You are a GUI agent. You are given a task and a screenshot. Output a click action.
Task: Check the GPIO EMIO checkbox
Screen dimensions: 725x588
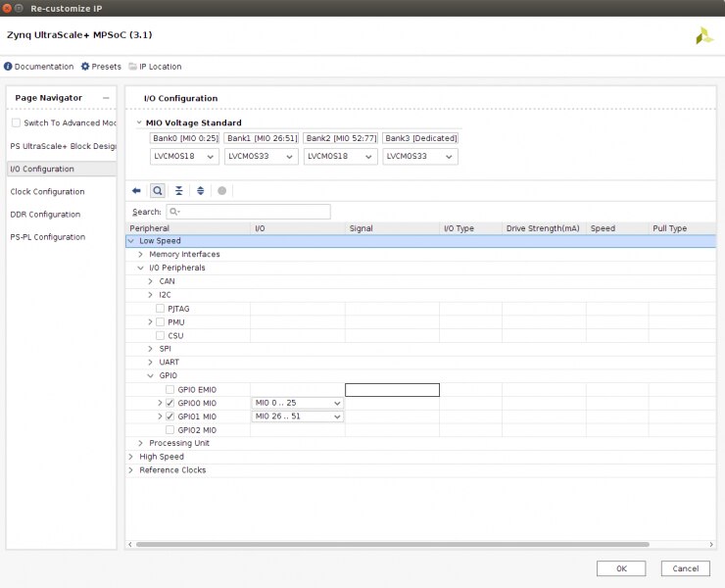click(170, 389)
